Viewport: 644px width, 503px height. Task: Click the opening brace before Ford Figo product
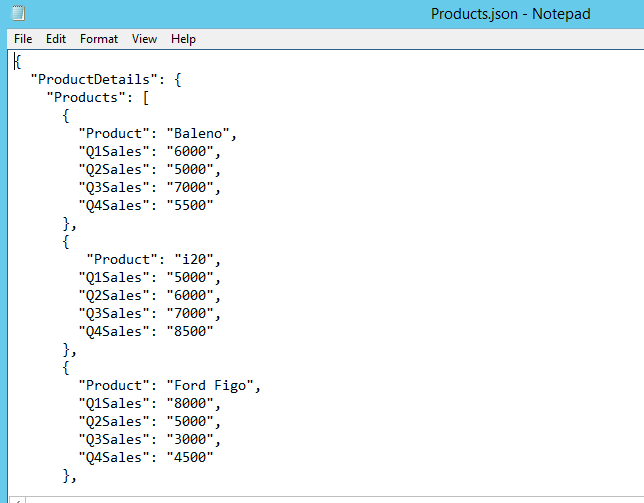[x=66, y=368]
